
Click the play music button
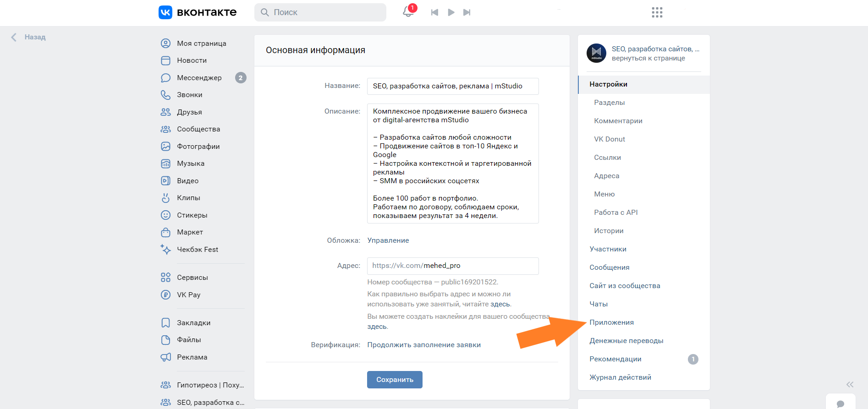click(x=451, y=12)
